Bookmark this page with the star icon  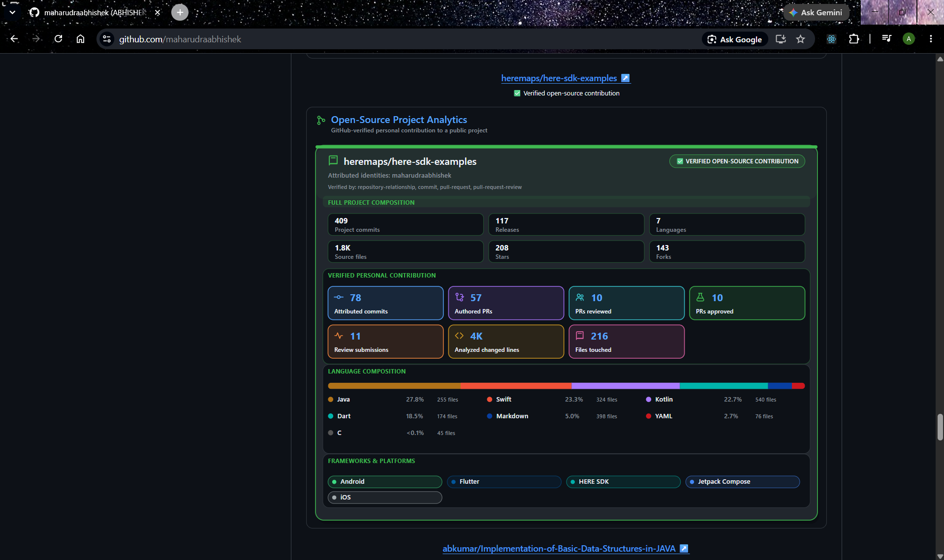[x=801, y=39]
